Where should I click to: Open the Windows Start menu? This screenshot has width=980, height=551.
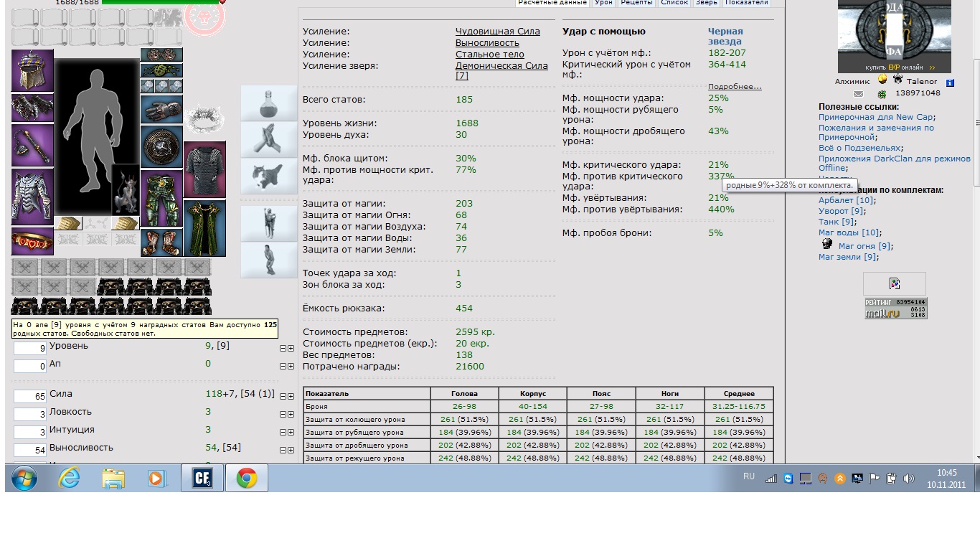[24, 478]
